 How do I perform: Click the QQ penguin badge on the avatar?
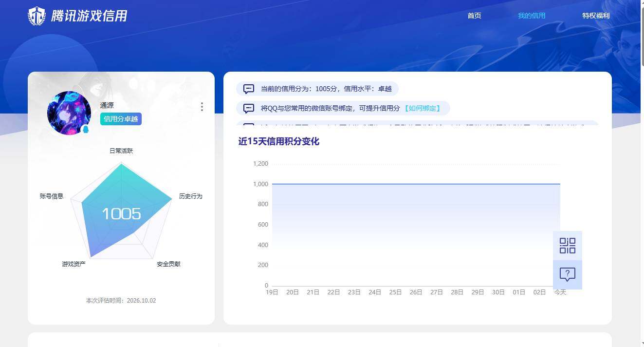[86, 129]
